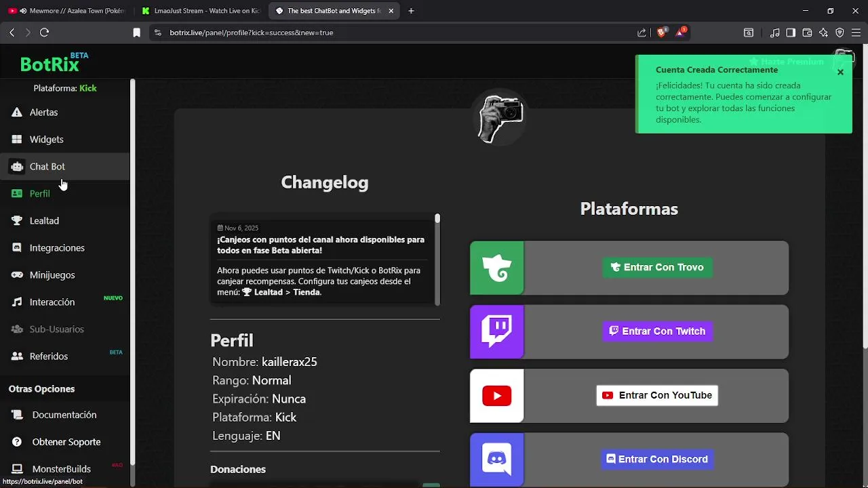This screenshot has width=868, height=488.
Task: Open Documentación link
Action: (x=64, y=415)
